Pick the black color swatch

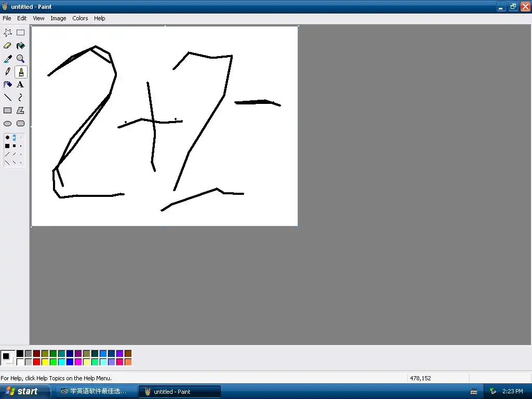[20, 353]
